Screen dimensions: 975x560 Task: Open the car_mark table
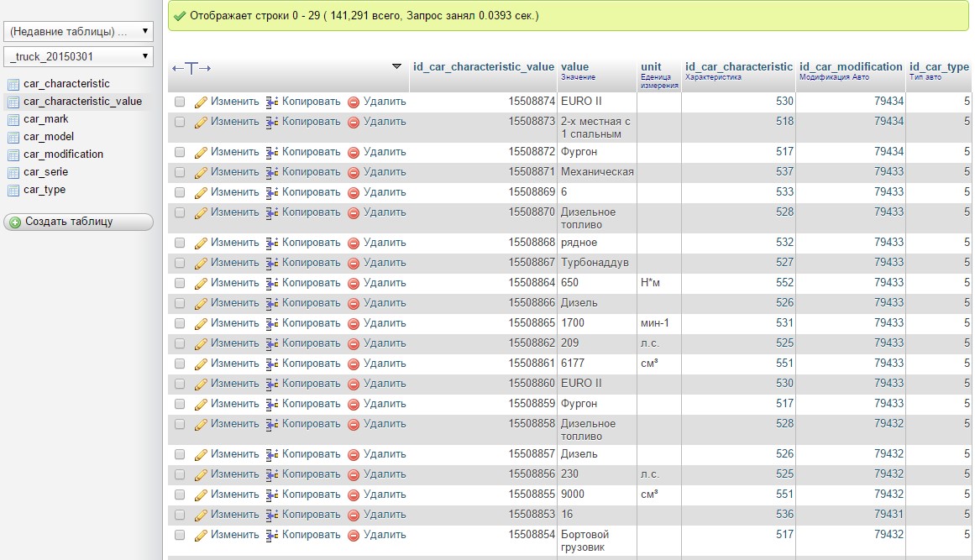(x=46, y=119)
